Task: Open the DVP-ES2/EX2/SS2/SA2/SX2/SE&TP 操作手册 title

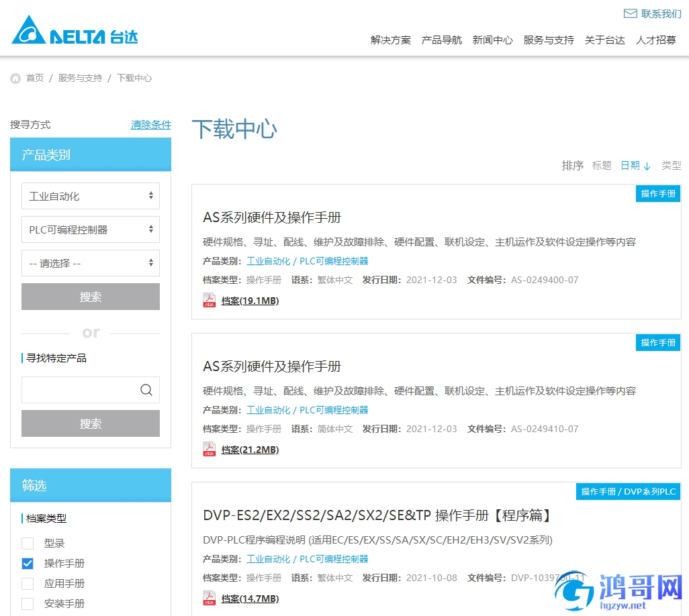Action: 377,515
